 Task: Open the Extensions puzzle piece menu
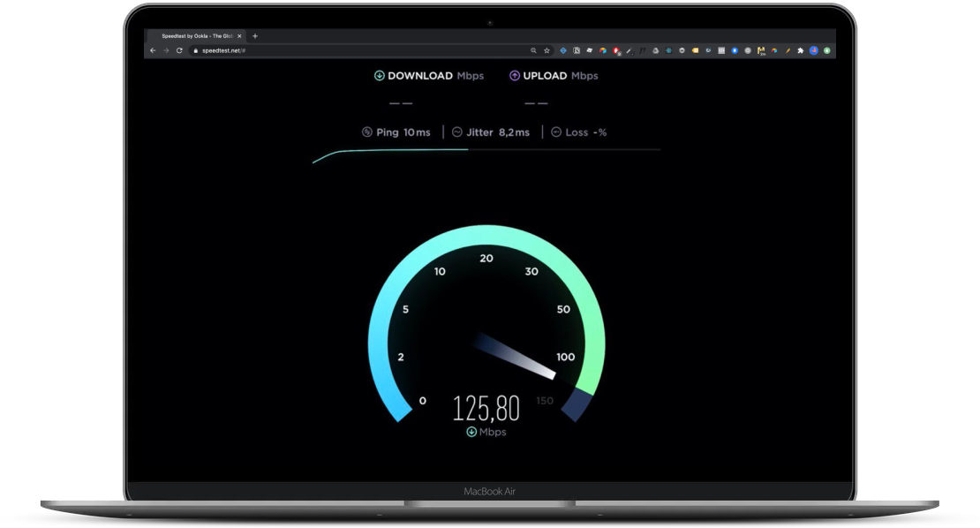pyautogui.click(x=801, y=50)
